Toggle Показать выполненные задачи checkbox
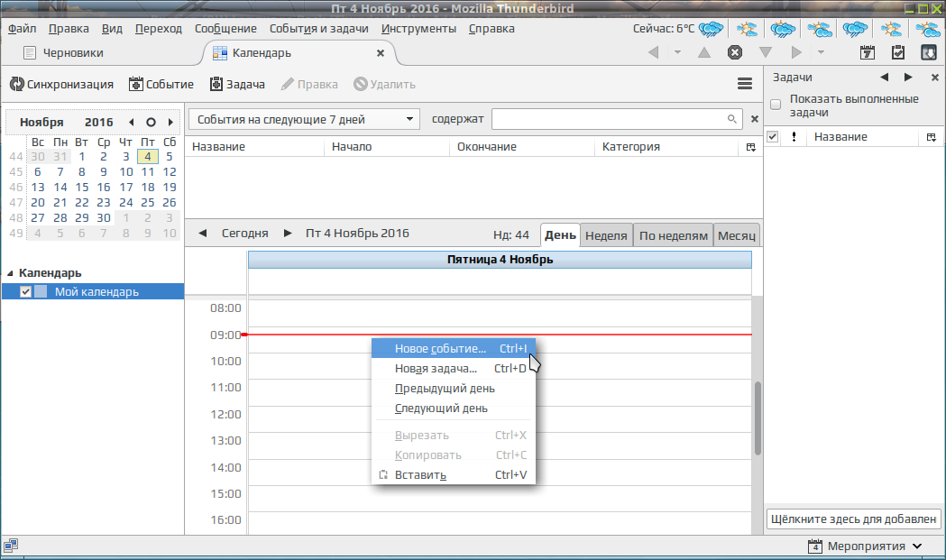 pyautogui.click(x=776, y=105)
